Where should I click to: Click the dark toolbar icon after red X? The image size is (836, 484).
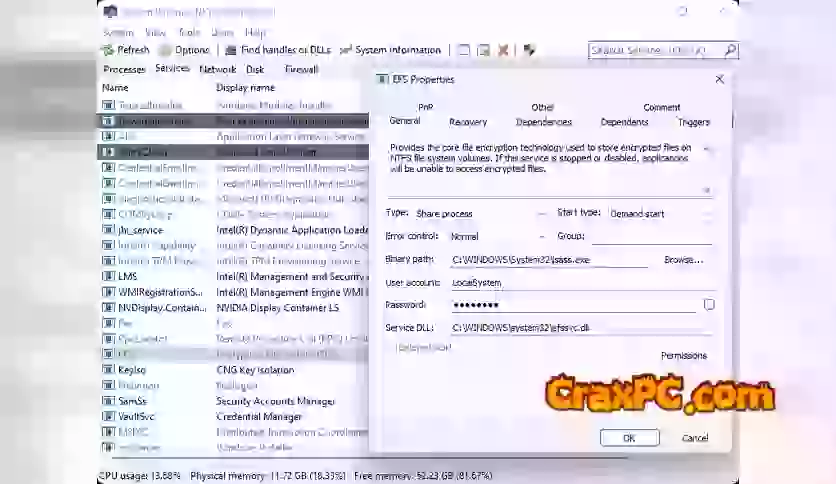[528, 50]
